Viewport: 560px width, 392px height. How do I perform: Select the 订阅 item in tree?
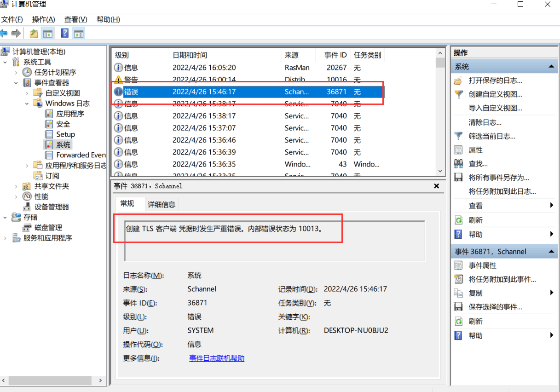[52, 176]
